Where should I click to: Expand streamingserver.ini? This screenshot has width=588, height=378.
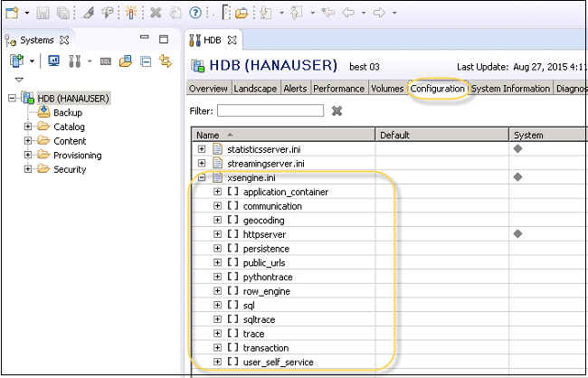pos(202,164)
